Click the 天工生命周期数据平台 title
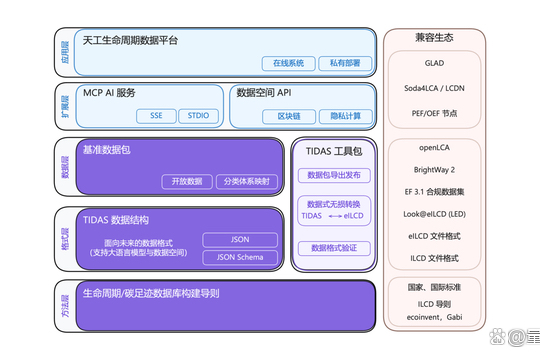The height and width of the screenshot is (360, 540). [130, 41]
